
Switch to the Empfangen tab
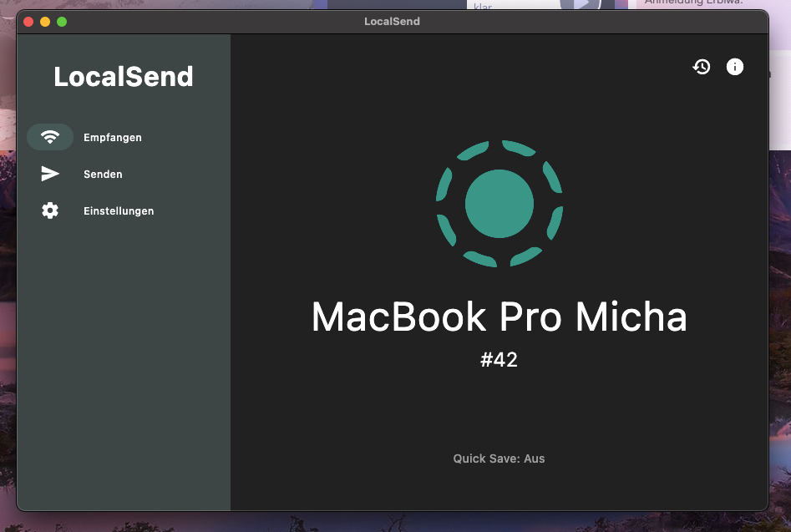(113, 138)
